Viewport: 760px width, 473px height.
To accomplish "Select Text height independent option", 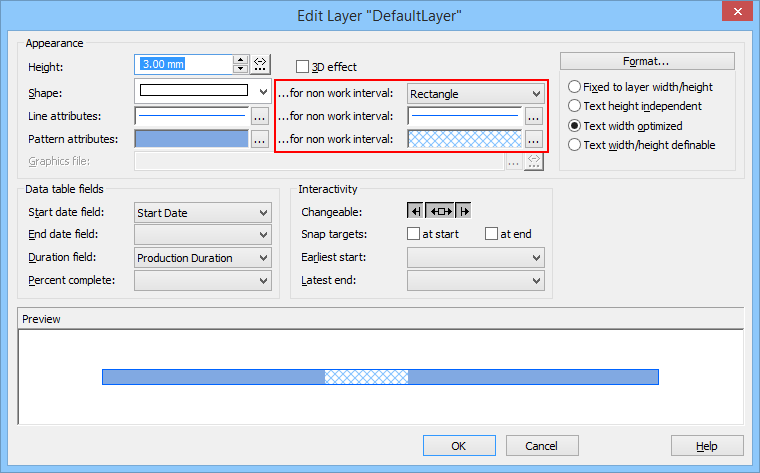I will coord(574,106).
